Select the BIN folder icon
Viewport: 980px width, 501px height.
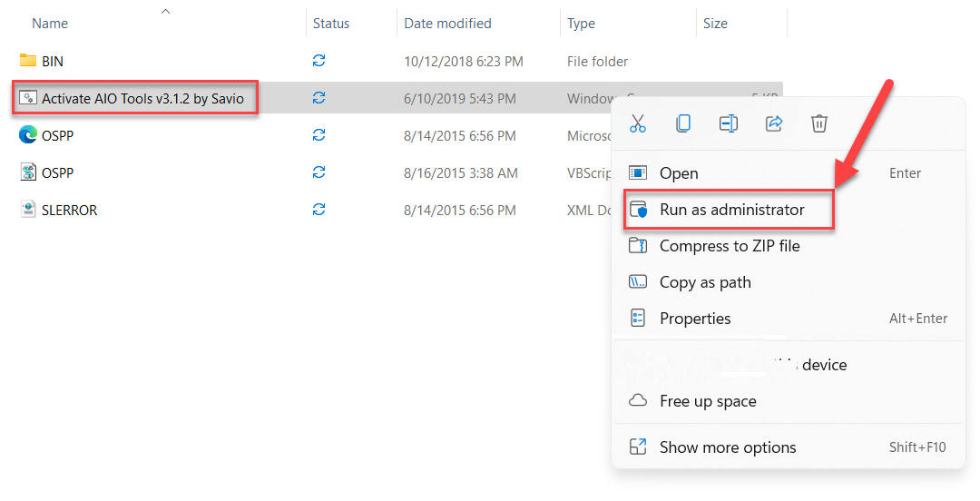click(28, 61)
